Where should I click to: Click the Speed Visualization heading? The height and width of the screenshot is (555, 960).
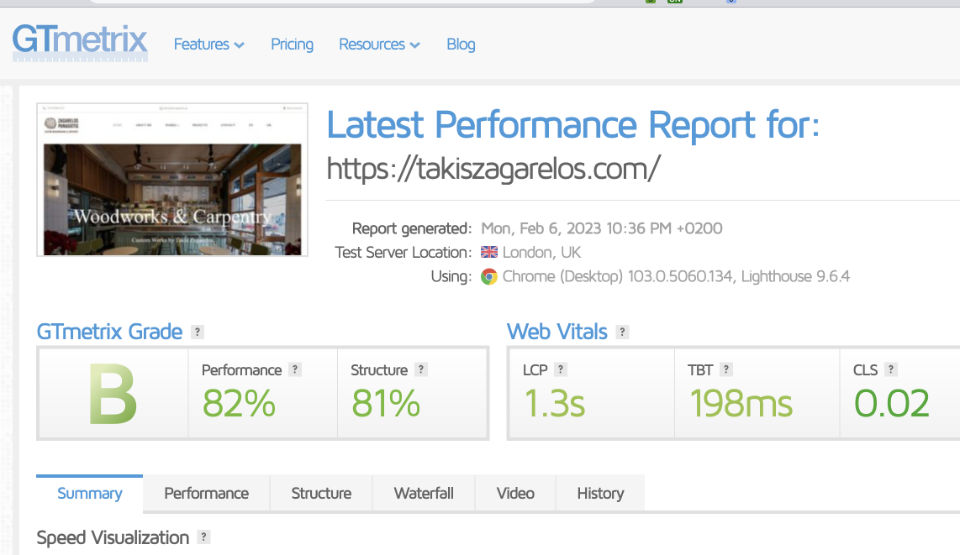[x=113, y=537]
